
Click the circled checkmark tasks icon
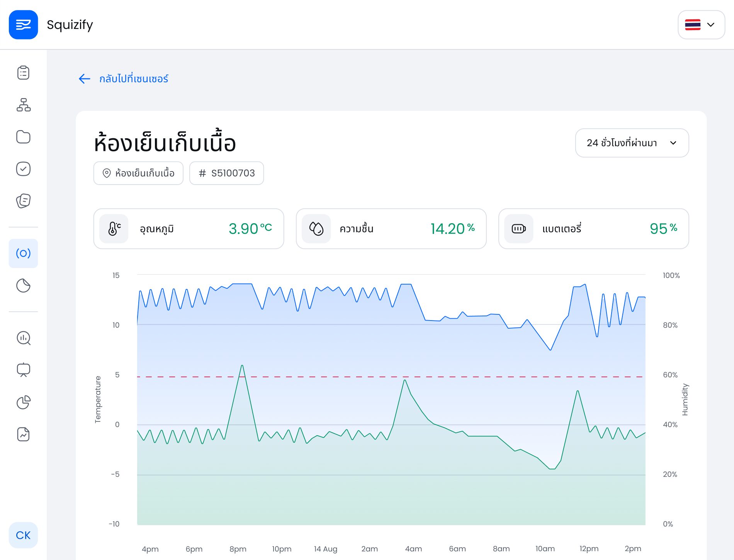23,169
